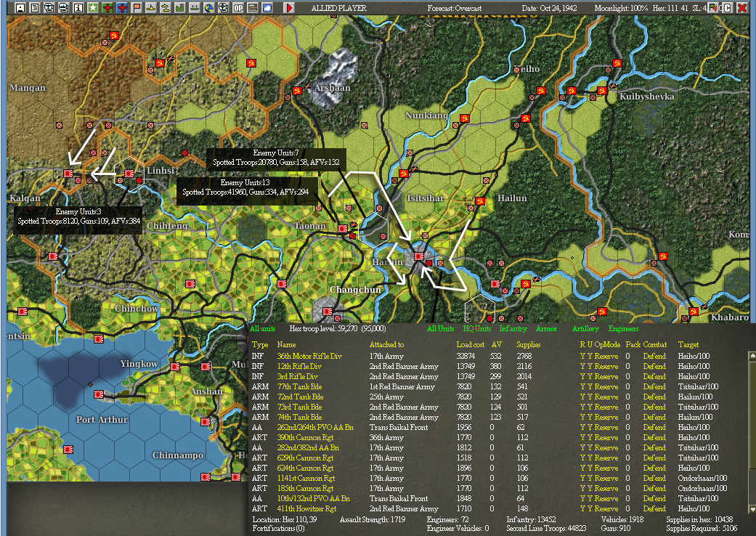Select Soviet unit icon near Arshaan
The image size is (756, 536).
tap(297, 91)
